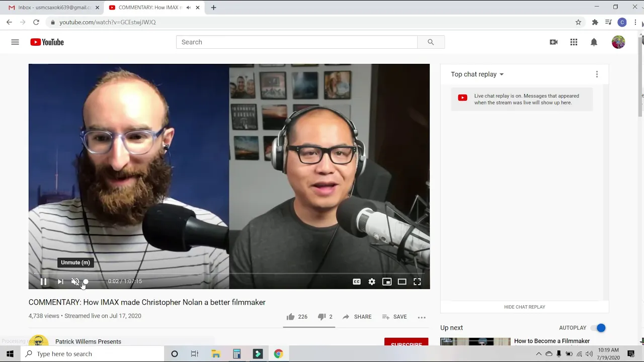Open How to Become a Filmmaker video

coord(552,341)
